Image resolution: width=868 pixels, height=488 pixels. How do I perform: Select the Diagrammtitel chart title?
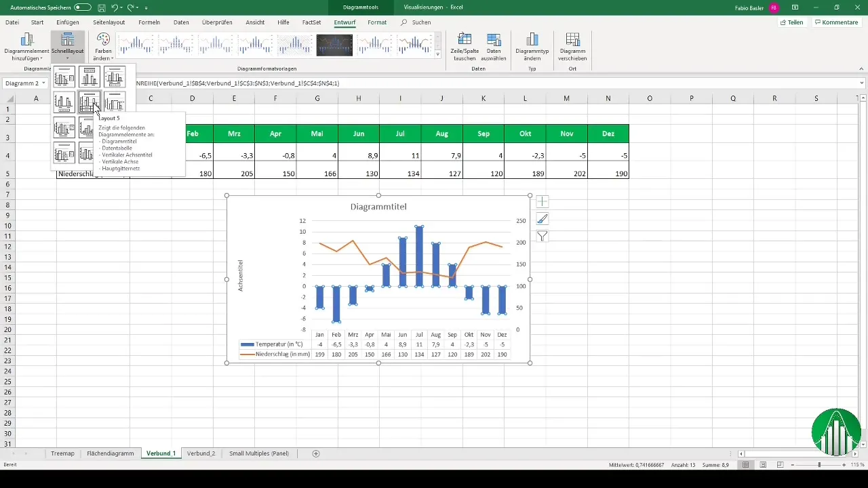378,207
